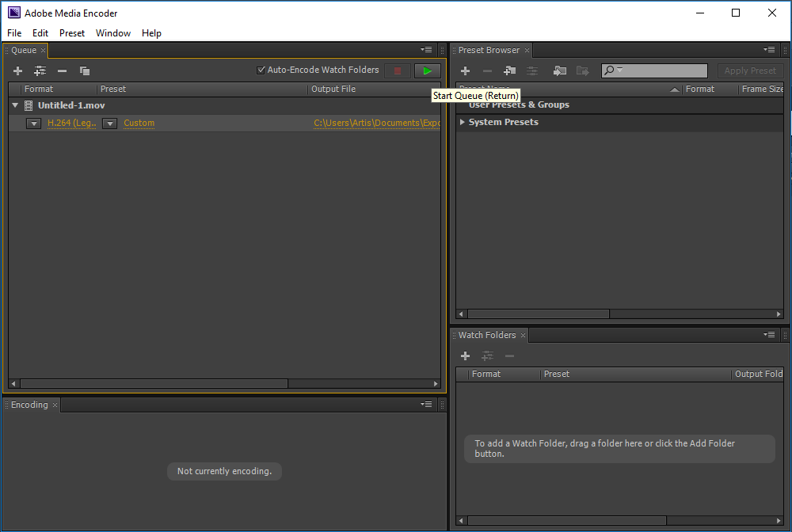This screenshot has width=792, height=532.
Task: Open the Preset menu
Action: pyautogui.click(x=72, y=32)
